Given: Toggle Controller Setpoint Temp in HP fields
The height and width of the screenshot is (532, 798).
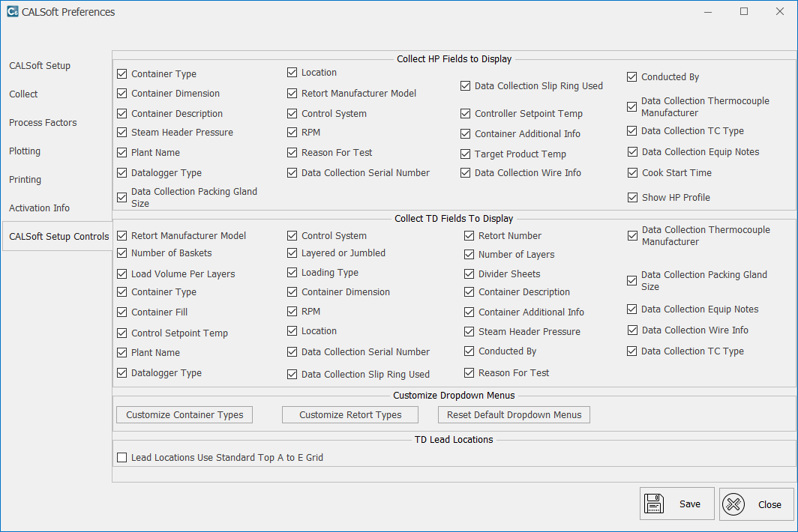Looking at the screenshot, I should [x=466, y=113].
